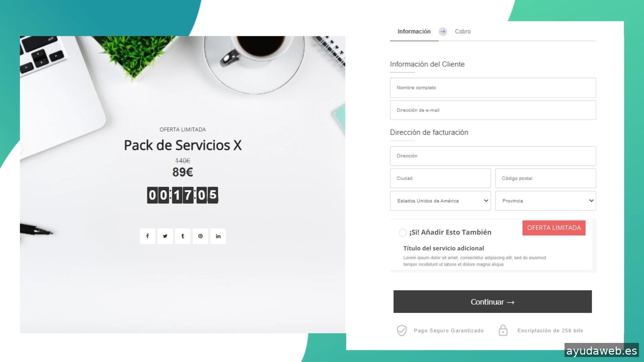Select the ¡Si! Añadir Esto También radio button

[402, 232]
